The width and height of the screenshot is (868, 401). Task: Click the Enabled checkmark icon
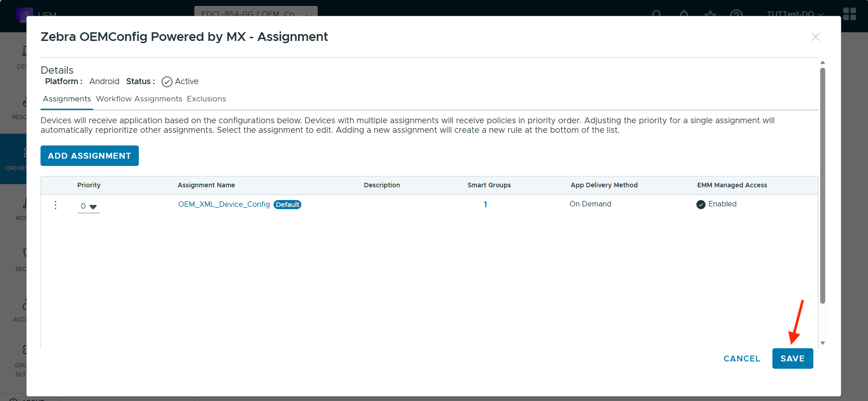(701, 205)
